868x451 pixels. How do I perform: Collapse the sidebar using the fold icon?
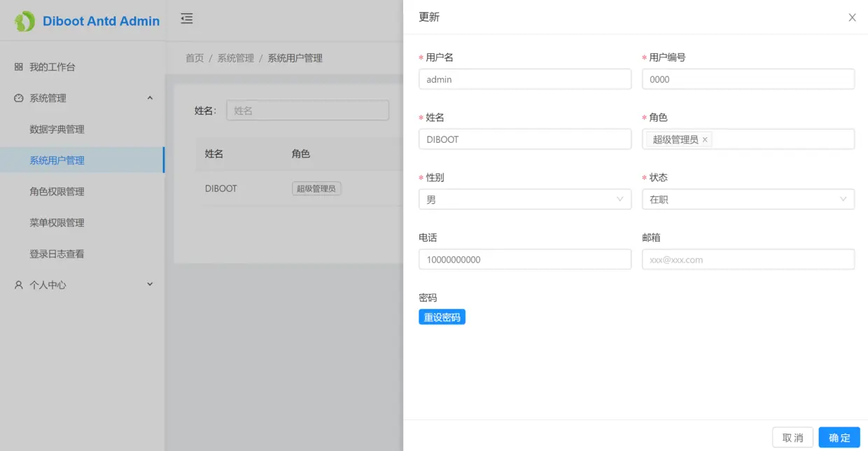186,19
